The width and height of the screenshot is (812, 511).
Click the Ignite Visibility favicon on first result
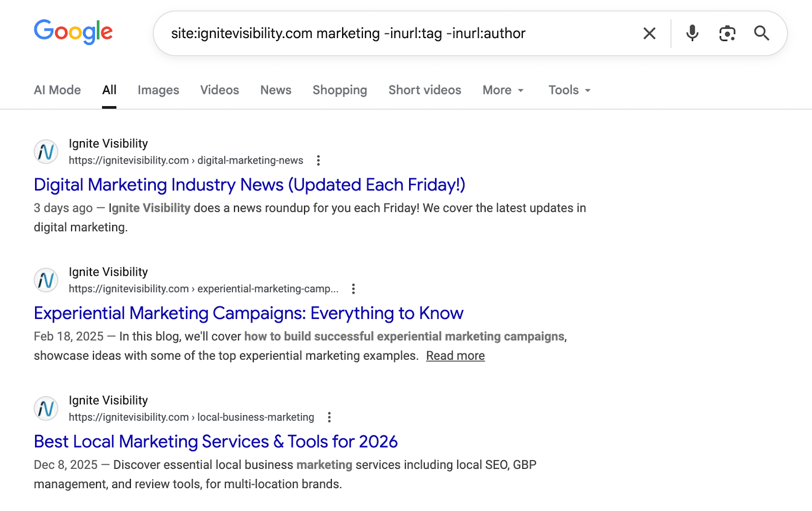click(x=46, y=151)
